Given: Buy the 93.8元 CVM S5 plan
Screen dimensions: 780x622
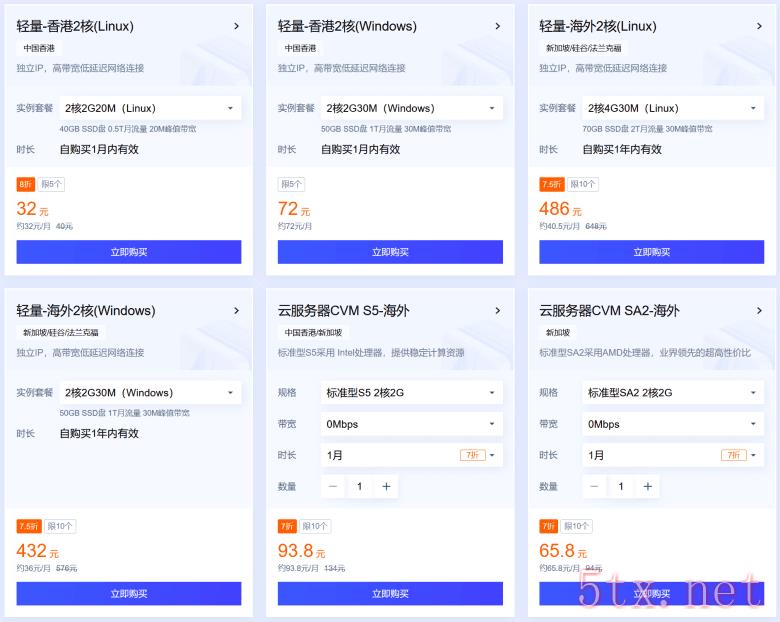Looking at the screenshot, I should tap(390, 594).
